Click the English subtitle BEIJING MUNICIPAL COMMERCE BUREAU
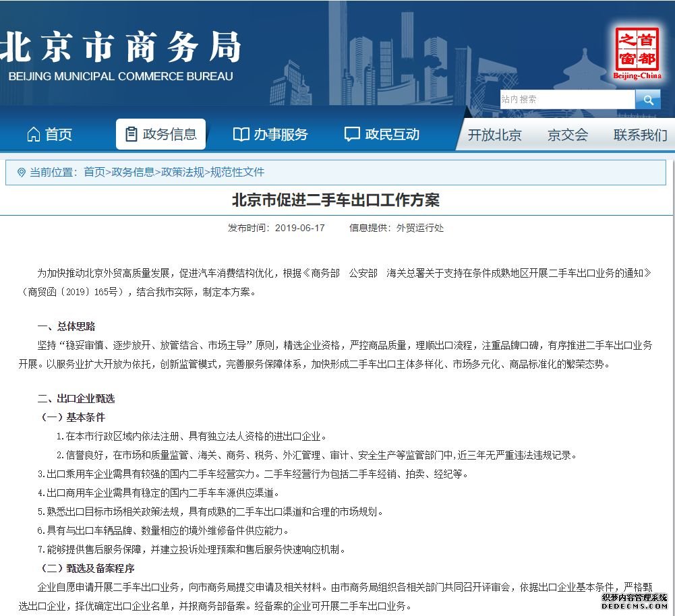This screenshot has width=675, height=616. point(121,77)
